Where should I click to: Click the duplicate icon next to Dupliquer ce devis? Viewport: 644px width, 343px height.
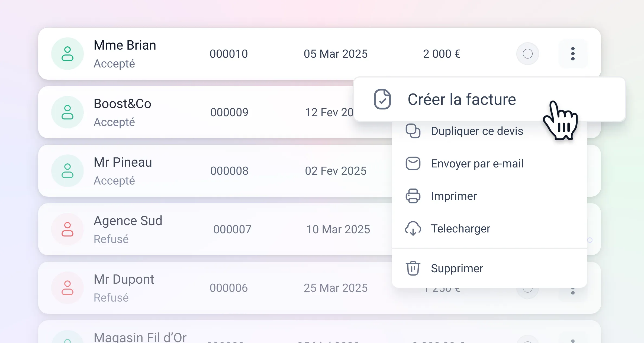tap(413, 131)
